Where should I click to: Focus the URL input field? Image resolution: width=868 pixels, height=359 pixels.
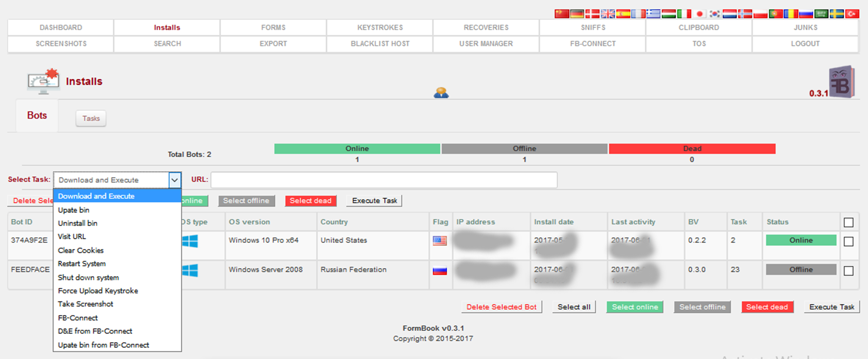click(384, 180)
